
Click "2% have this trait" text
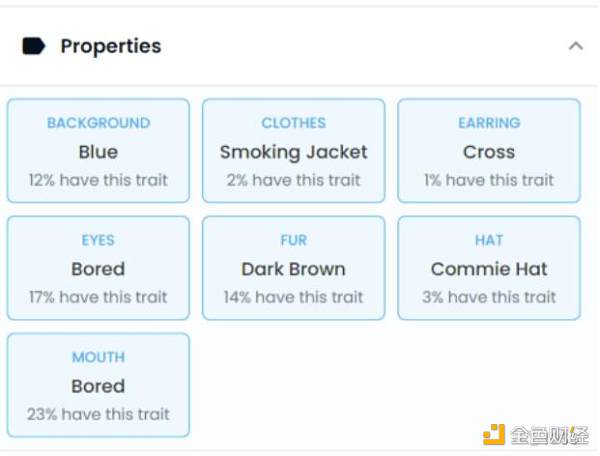294,180
